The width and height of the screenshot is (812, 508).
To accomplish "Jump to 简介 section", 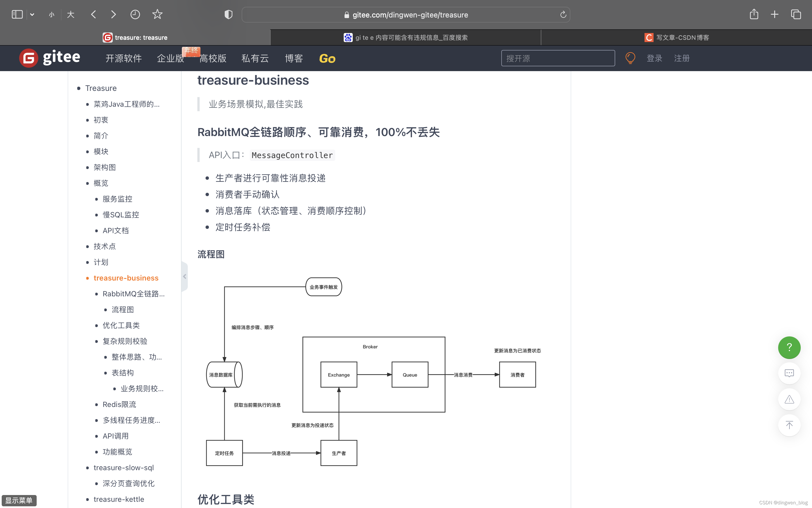I will 101,136.
